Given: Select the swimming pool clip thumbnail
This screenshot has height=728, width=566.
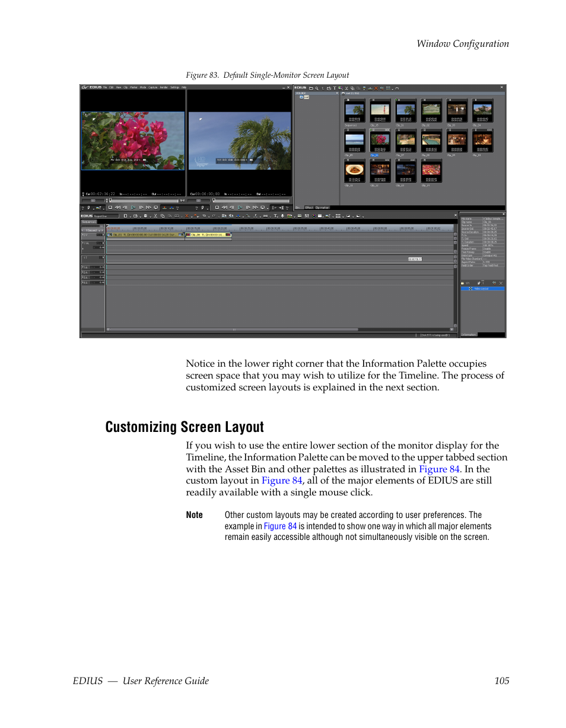Looking at the screenshot, I should point(431,141).
